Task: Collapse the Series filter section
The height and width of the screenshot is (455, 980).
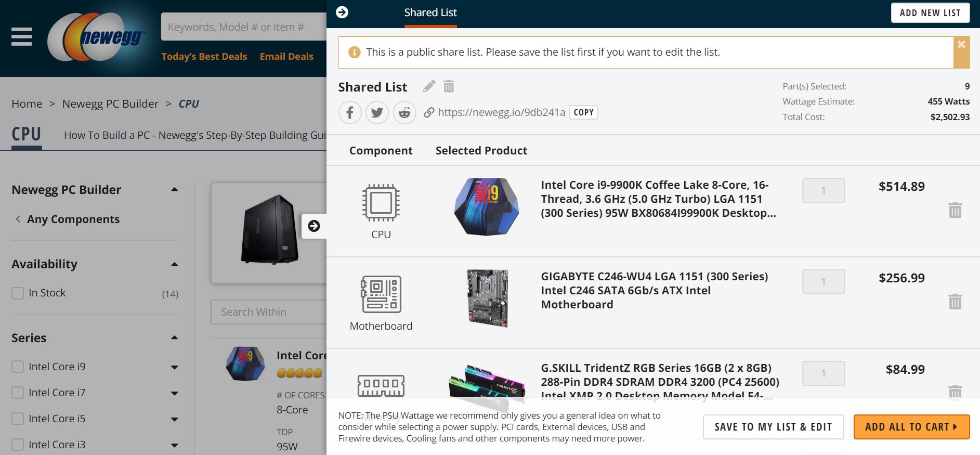Action: click(x=175, y=338)
